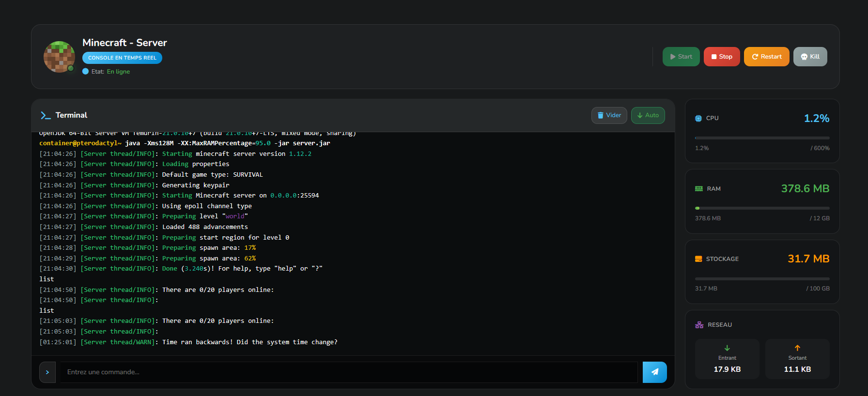The height and width of the screenshot is (396, 868).
Task: Click the 'Default game type: SURVIVAL' log line
Action: 151,175
